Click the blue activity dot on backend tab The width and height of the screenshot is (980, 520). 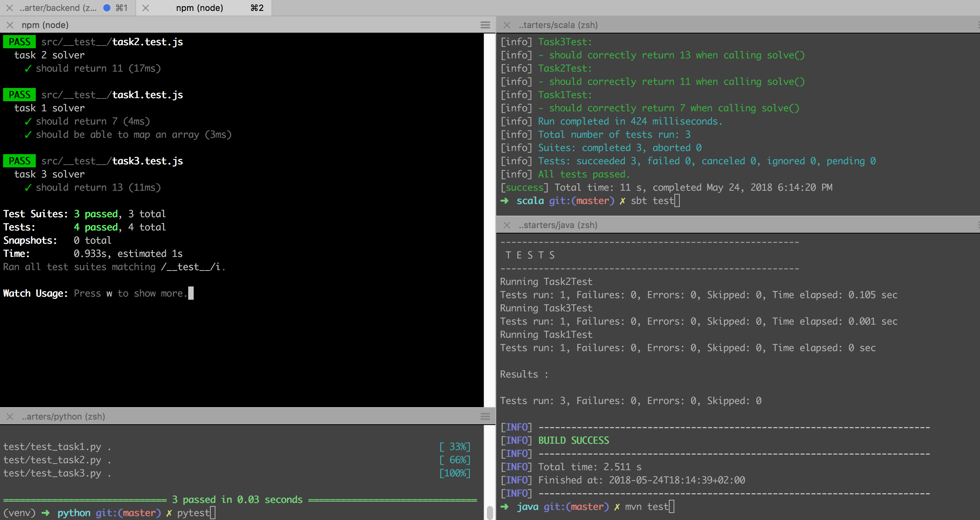click(x=107, y=8)
